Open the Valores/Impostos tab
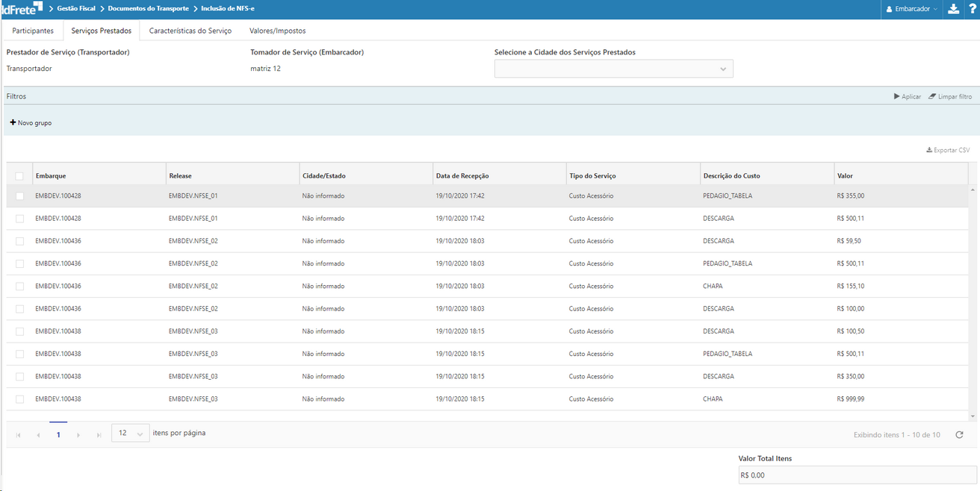 click(x=277, y=31)
